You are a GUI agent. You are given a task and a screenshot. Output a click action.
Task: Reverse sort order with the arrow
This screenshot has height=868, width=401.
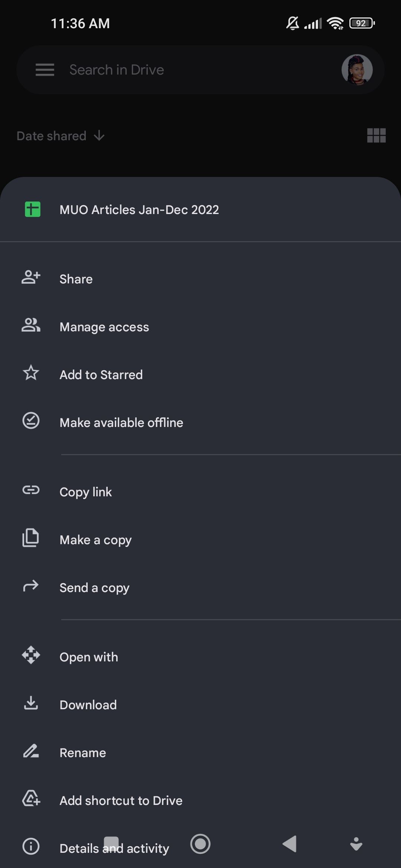[99, 136]
